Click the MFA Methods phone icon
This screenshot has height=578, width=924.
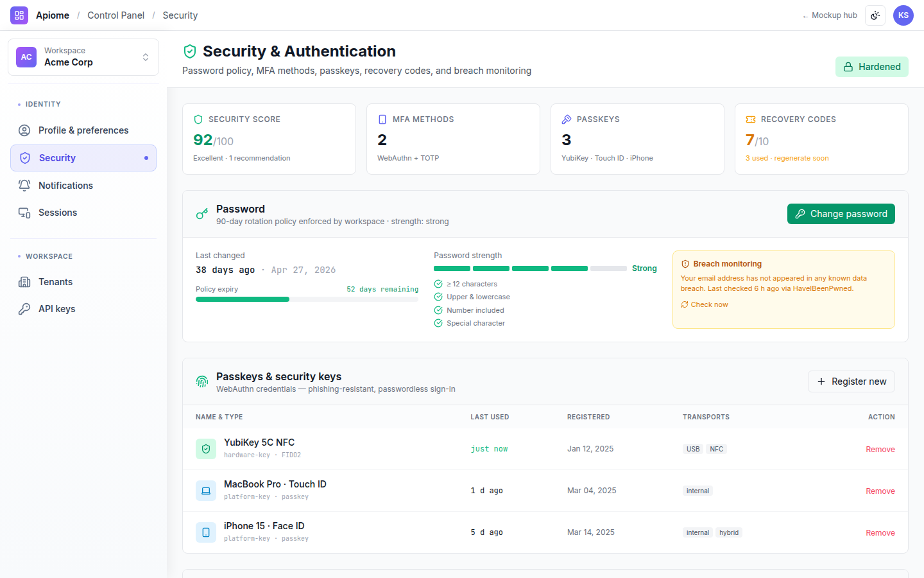pos(382,119)
